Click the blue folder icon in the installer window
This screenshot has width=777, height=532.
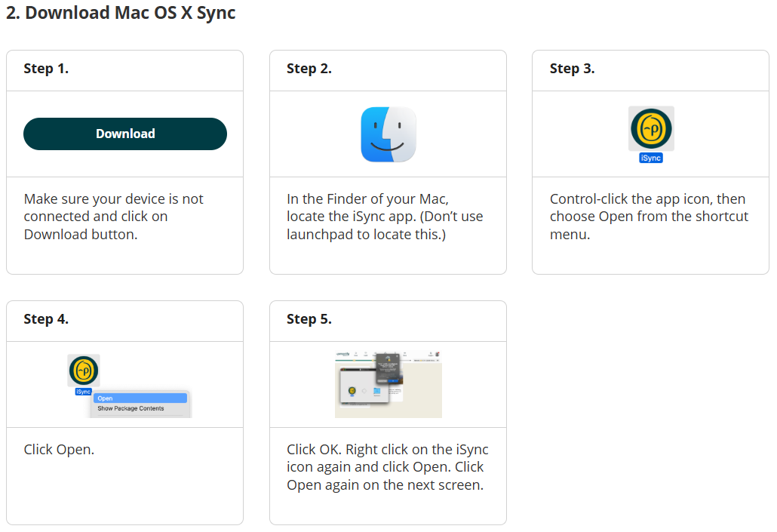pyautogui.click(x=377, y=391)
